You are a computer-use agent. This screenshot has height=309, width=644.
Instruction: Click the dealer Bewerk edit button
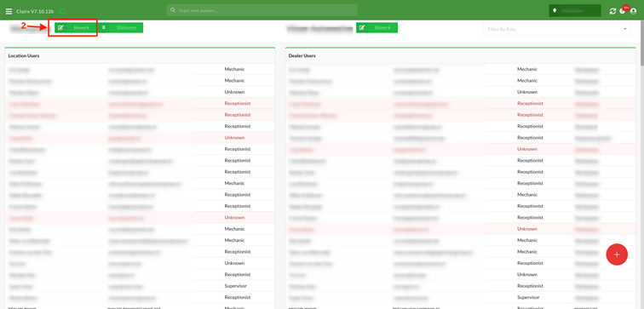(377, 27)
